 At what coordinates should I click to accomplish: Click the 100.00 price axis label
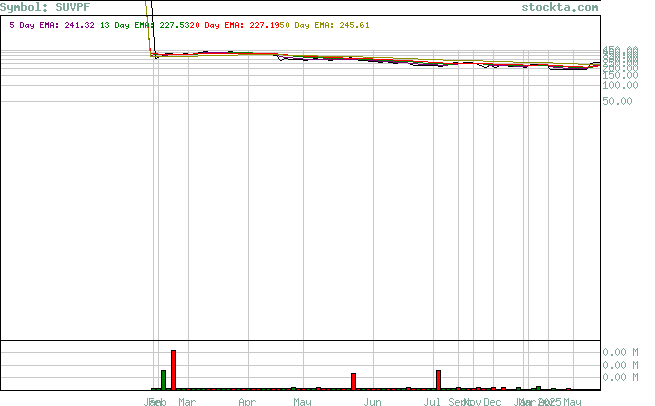pos(620,86)
